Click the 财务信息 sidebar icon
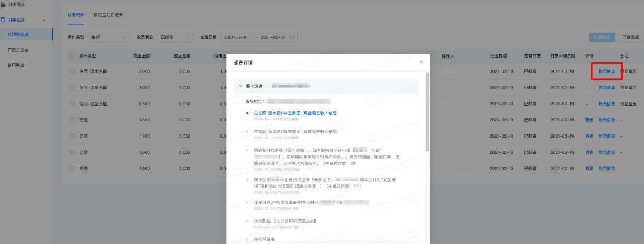This screenshot has width=644, height=244. tap(3, 4)
